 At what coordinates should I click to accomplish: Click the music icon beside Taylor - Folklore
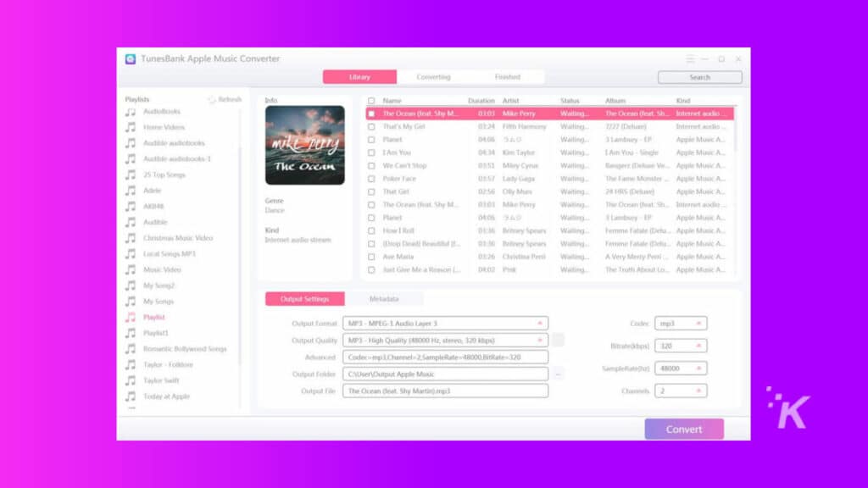(131, 365)
